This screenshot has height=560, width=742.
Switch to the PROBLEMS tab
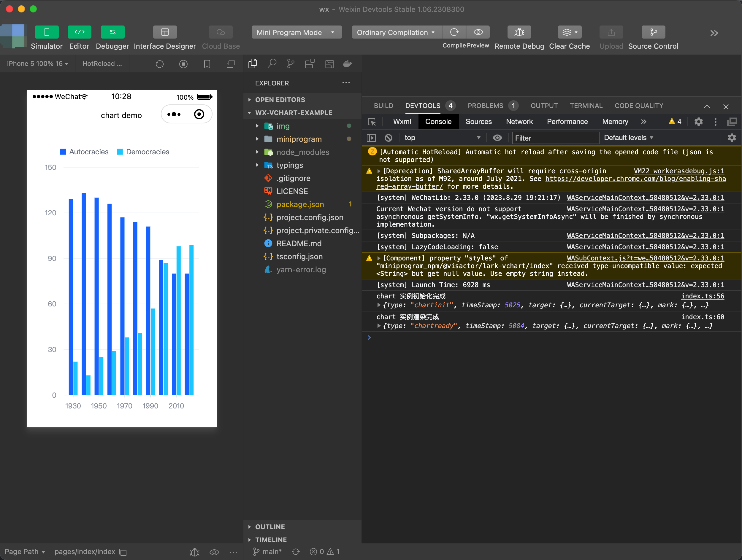(492, 106)
